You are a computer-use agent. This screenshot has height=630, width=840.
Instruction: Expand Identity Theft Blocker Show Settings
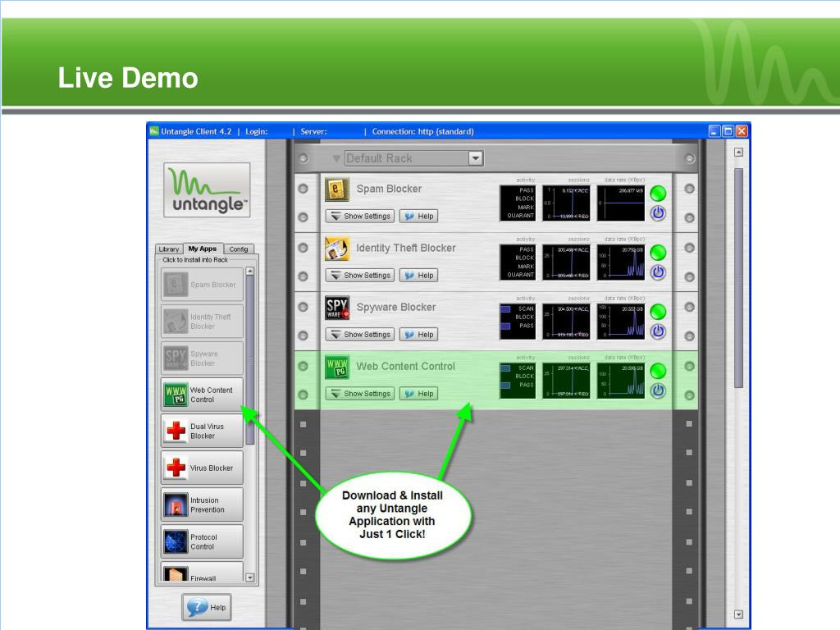point(360,275)
